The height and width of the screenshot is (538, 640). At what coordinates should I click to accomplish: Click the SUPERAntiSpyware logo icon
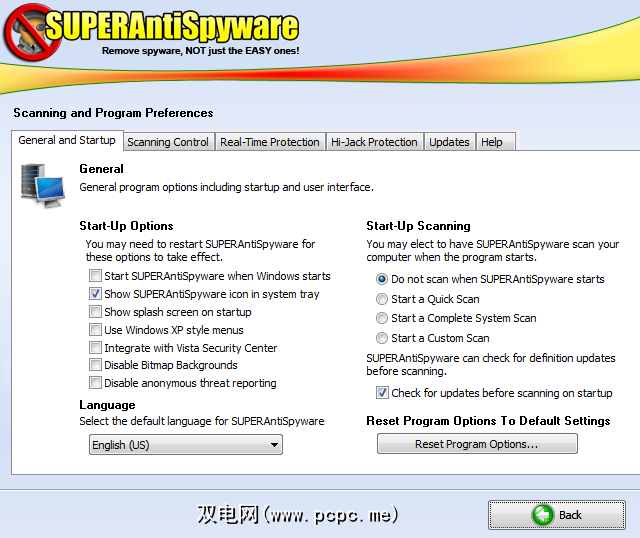[x=32, y=33]
